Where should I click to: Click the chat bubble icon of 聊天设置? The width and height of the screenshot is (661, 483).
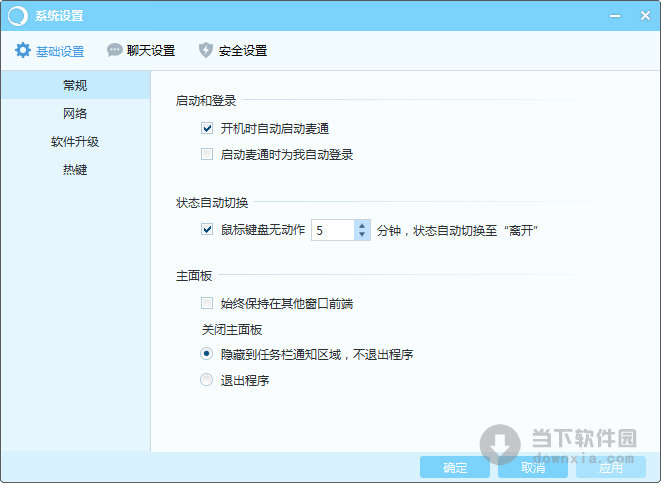point(114,50)
